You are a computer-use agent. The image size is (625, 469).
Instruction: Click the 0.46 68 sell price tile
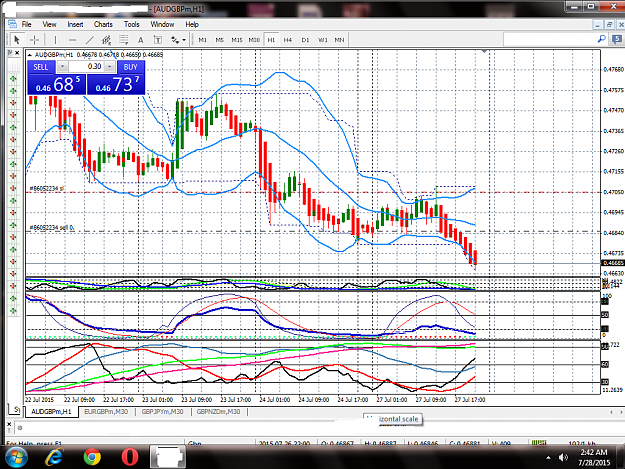tap(57, 84)
